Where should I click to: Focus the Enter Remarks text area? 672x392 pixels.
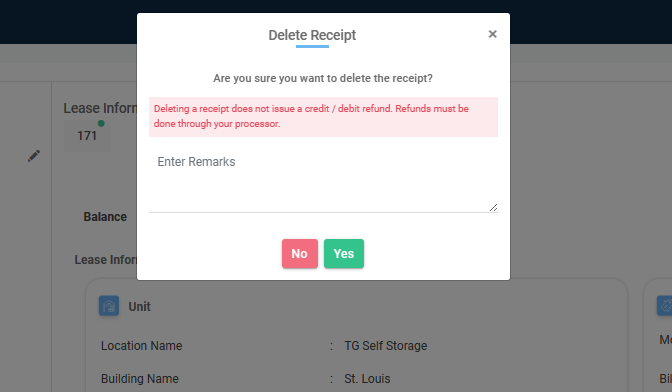pyautogui.click(x=323, y=181)
